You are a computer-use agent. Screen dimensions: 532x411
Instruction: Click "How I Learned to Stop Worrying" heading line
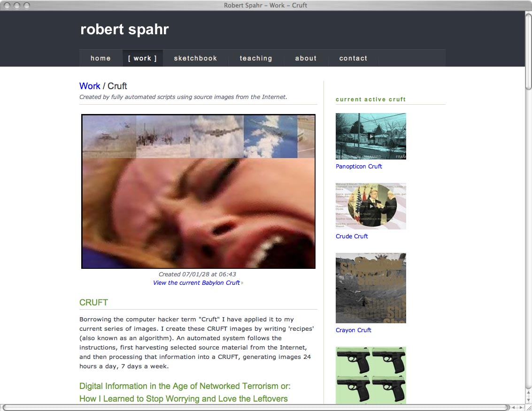click(x=184, y=399)
